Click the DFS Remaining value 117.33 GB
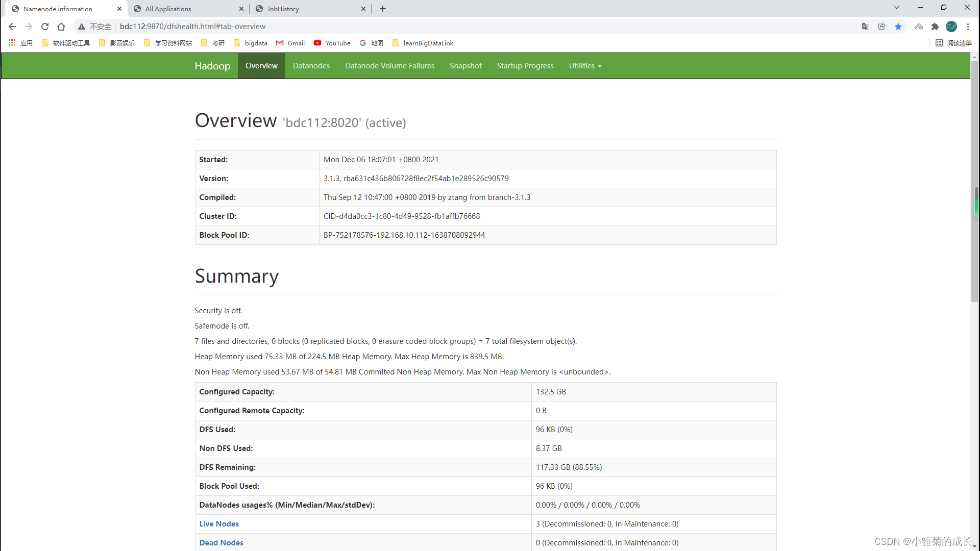This screenshot has width=980, height=551. [x=569, y=467]
